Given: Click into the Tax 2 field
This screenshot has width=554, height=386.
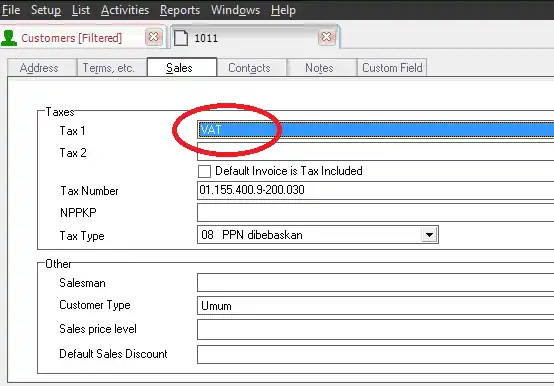Looking at the screenshot, I should 375,152.
